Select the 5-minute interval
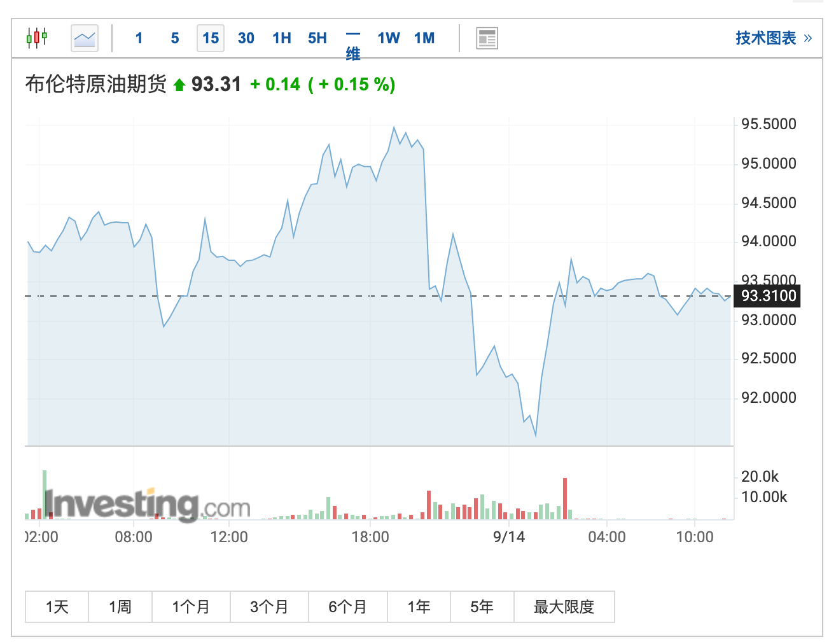The image size is (836, 644). pyautogui.click(x=174, y=38)
